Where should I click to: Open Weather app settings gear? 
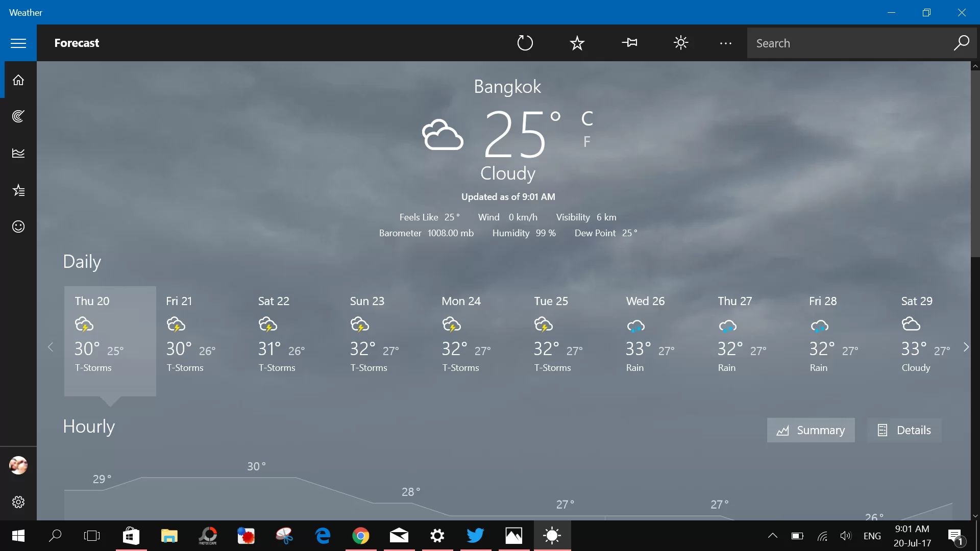18,502
